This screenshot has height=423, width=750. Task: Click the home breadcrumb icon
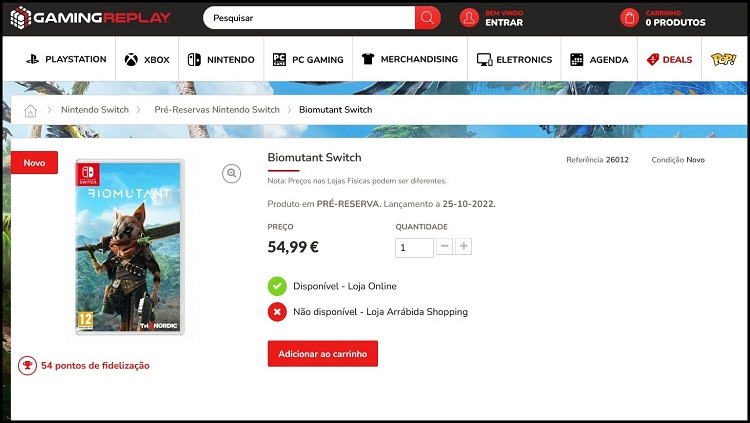[31, 110]
